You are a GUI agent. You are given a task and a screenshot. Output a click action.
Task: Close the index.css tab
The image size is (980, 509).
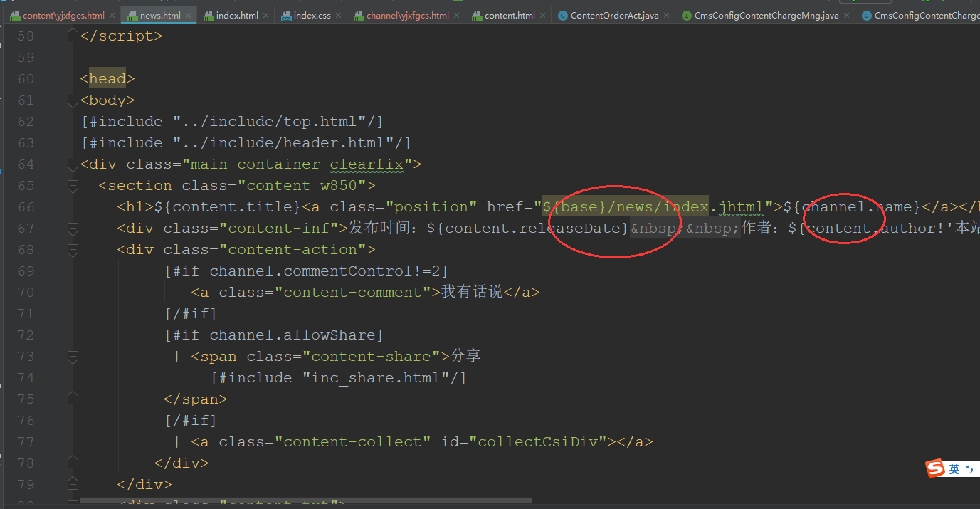pyautogui.click(x=339, y=16)
